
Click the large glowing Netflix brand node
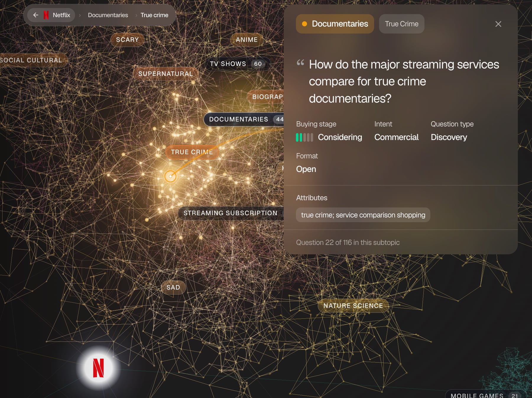[x=98, y=368]
